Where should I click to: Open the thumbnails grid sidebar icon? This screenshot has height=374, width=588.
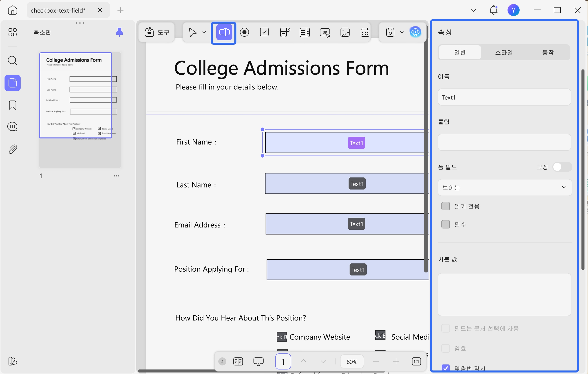[12, 32]
